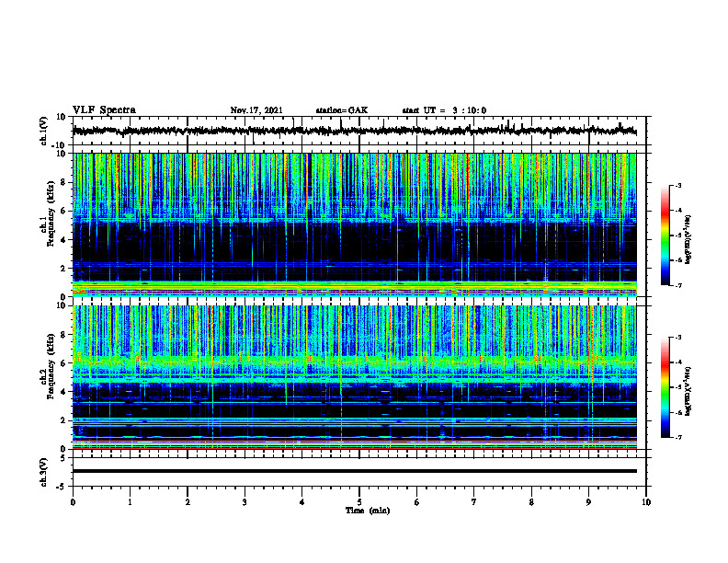Click the 4 kHz tick label on ch.2
The image size is (728, 563).
pyautogui.click(x=64, y=392)
